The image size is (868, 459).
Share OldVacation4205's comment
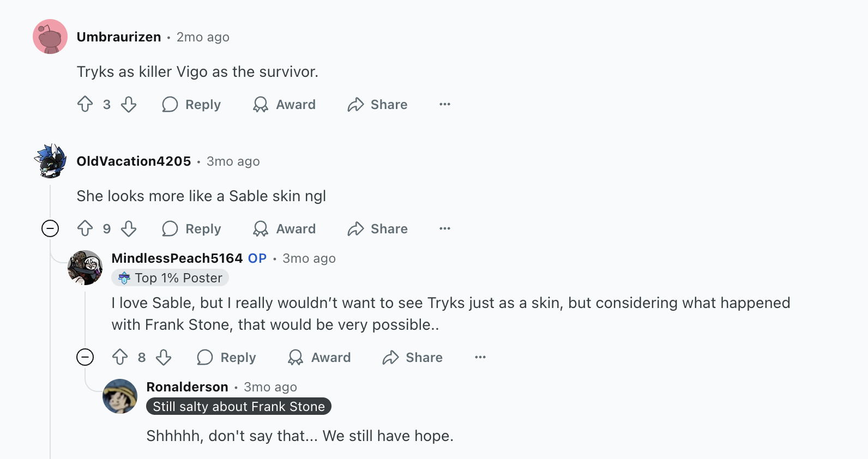point(377,228)
